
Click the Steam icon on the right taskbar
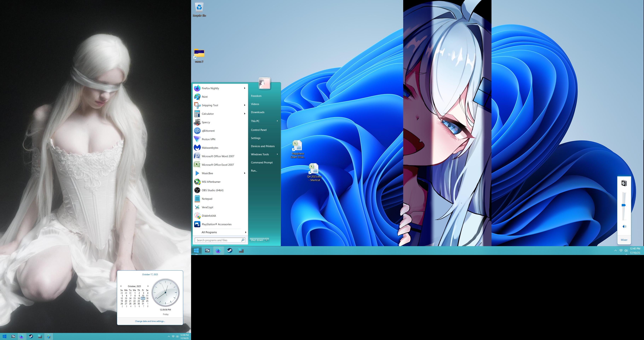coord(229,250)
